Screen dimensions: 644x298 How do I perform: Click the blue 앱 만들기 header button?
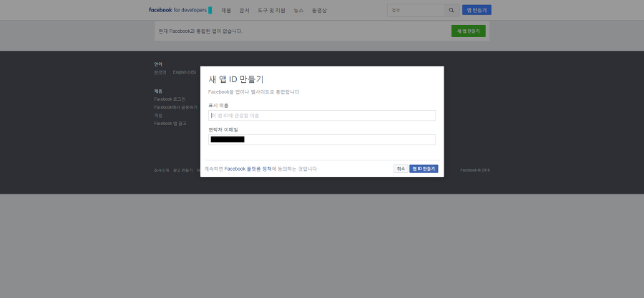pos(477,10)
